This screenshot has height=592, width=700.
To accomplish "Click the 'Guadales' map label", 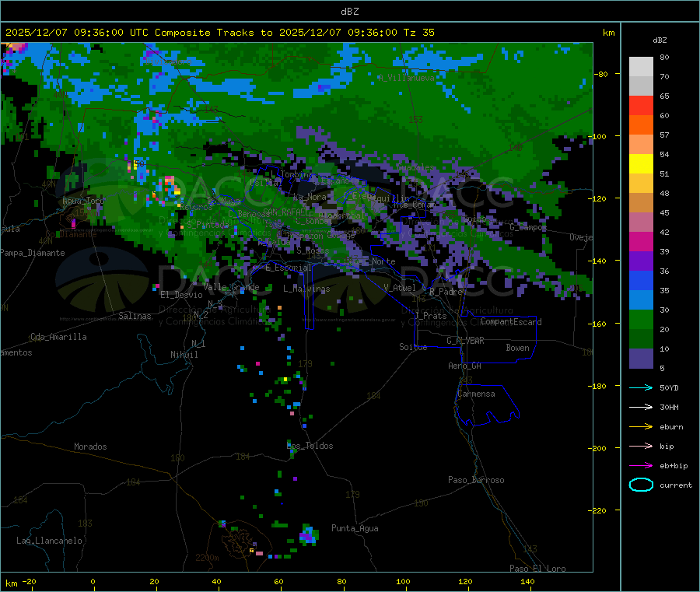I will pos(415,167).
